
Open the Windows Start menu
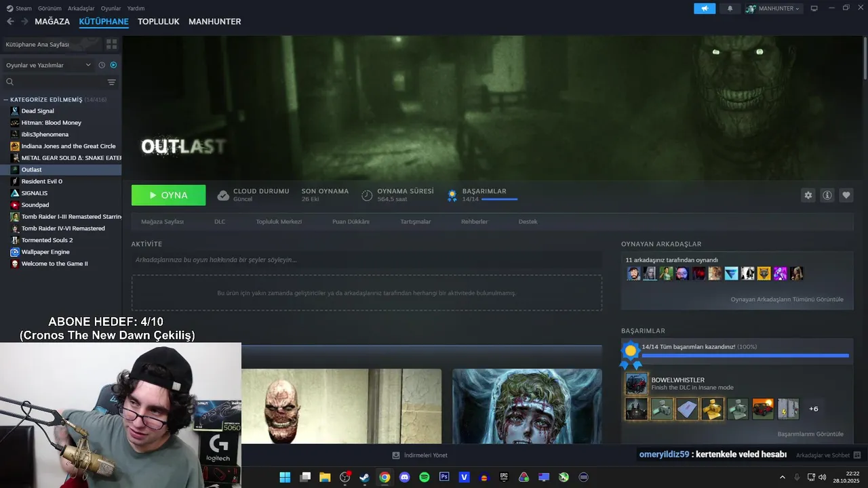(285, 477)
